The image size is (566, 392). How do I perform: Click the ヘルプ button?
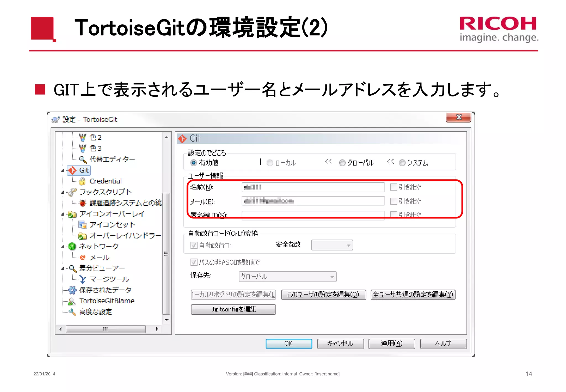point(443,344)
